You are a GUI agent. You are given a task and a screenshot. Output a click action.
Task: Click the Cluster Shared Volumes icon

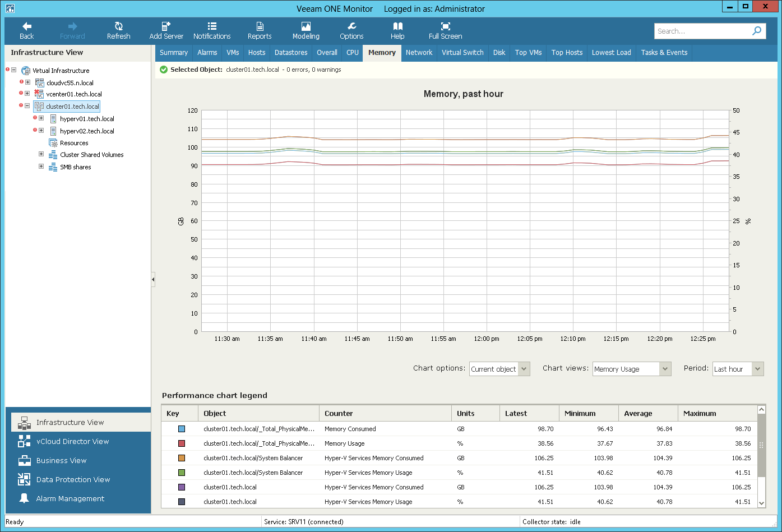click(53, 155)
